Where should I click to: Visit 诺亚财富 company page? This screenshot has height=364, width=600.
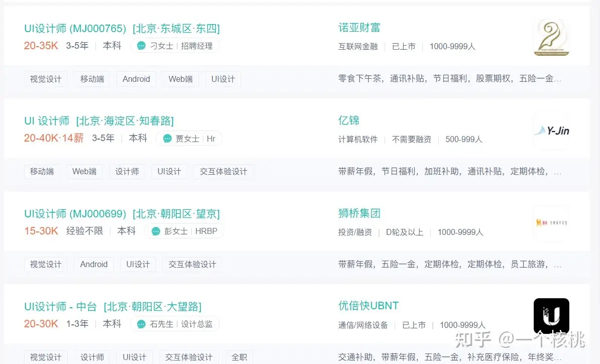359,28
